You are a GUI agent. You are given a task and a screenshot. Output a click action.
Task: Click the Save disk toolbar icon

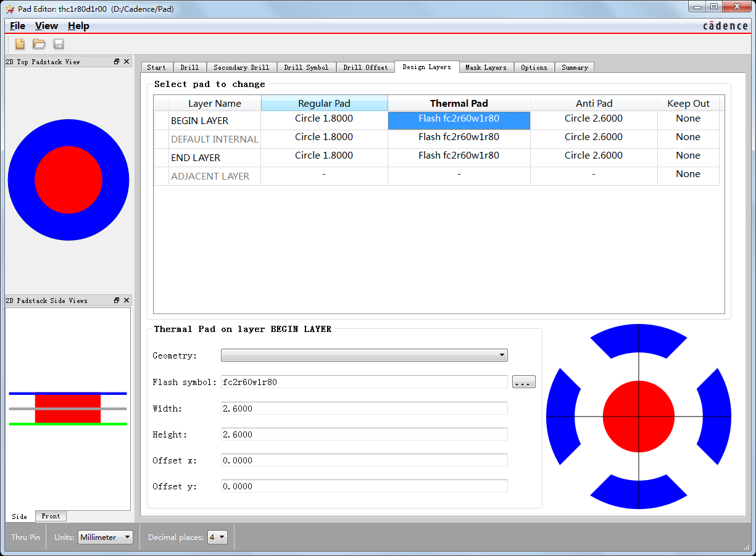coord(59,44)
